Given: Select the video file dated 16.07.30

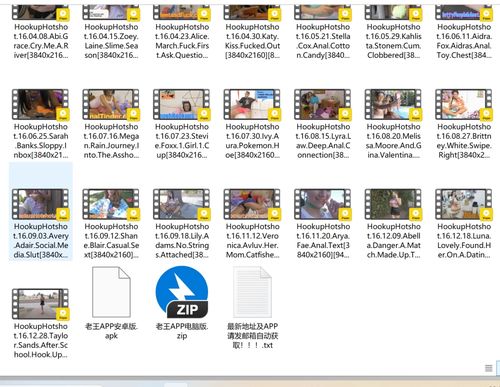Looking at the screenshot, I should click(x=252, y=124).
